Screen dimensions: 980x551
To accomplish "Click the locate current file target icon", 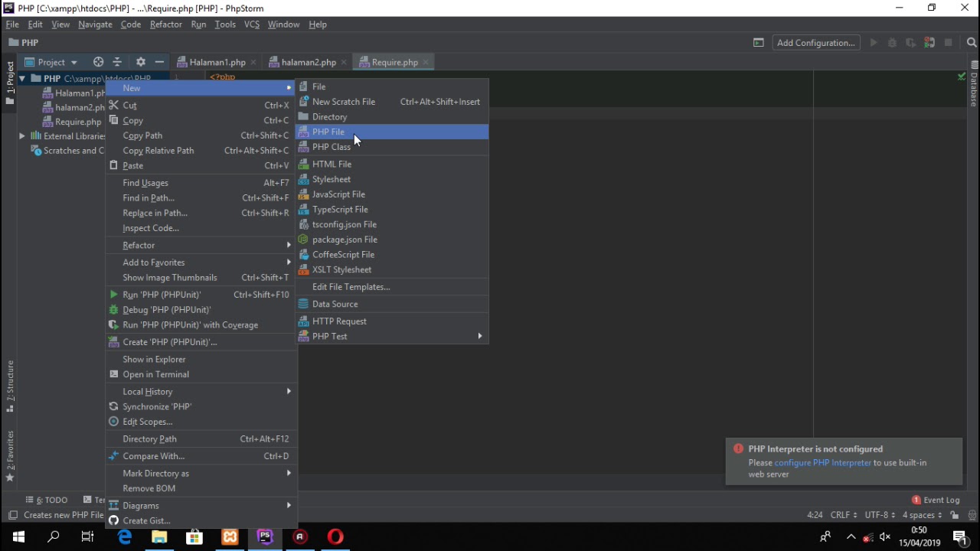I will pyautogui.click(x=98, y=62).
